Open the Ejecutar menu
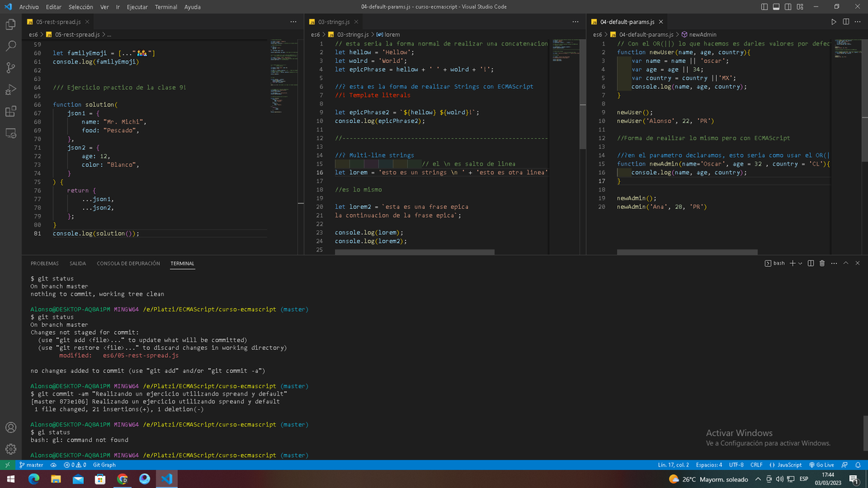Image resolution: width=868 pixels, height=488 pixels. [137, 7]
